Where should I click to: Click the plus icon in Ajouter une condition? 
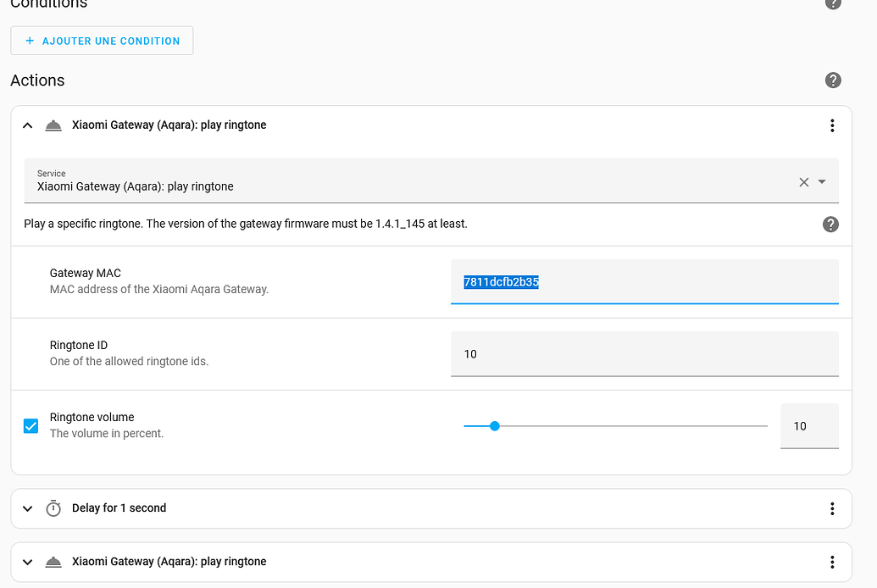click(30, 41)
